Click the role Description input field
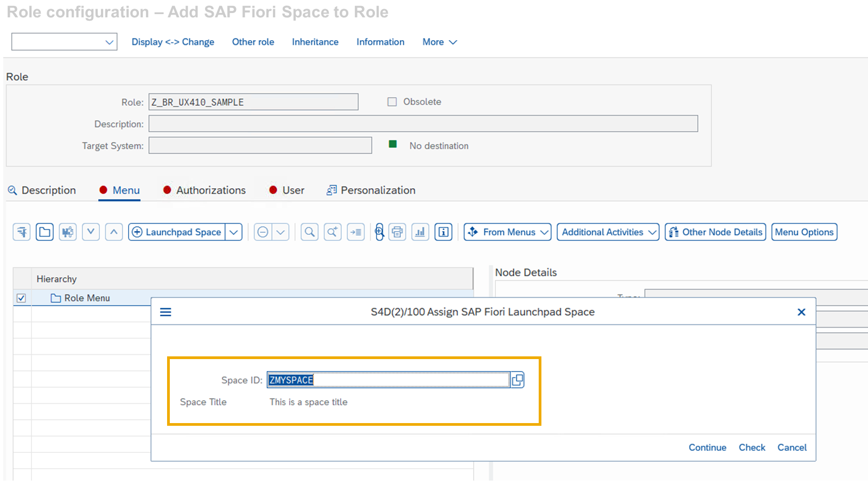The height and width of the screenshot is (486, 868). 423,124
